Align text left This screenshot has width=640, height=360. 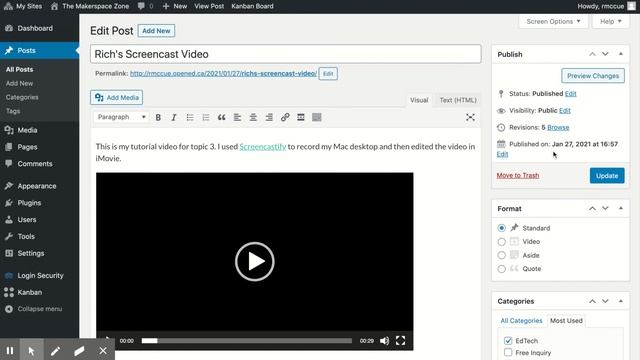237,118
